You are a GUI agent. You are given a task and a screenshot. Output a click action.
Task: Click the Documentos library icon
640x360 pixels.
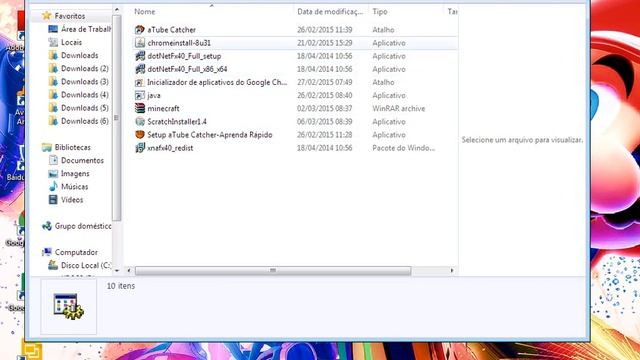(53, 160)
